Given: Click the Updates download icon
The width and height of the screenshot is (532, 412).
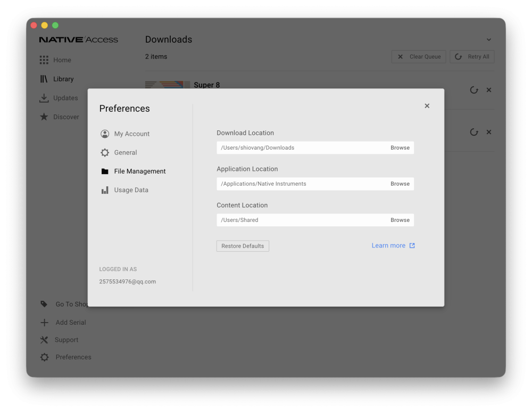Looking at the screenshot, I should tap(44, 98).
